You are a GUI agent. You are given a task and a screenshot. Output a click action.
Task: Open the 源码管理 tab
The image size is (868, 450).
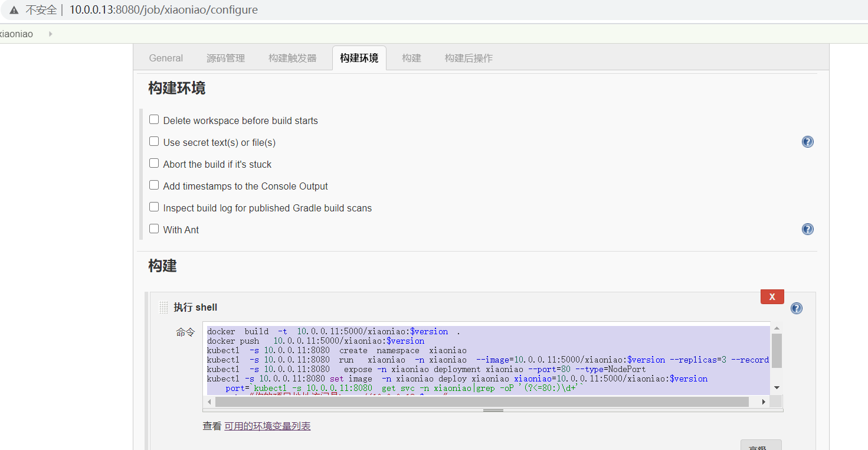pyautogui.click(x=225, y=58)
